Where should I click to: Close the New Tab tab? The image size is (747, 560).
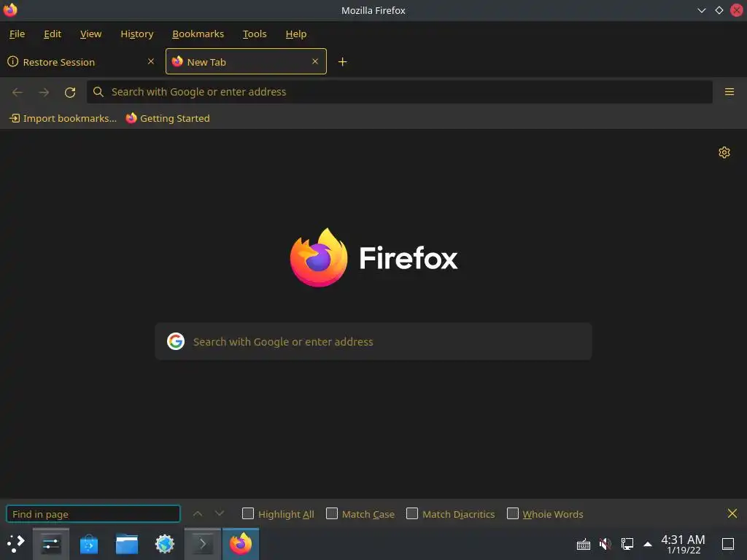tap(315, 61)
